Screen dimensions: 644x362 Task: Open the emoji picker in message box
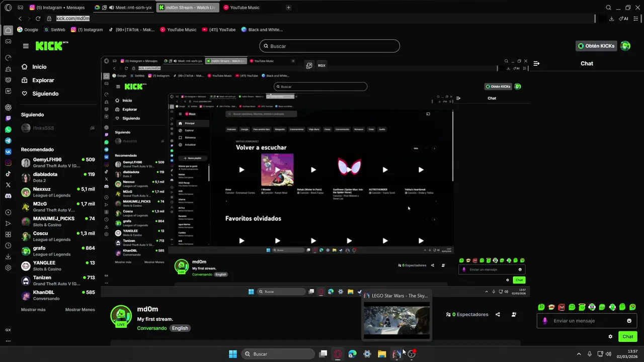(x=629, y=321)
